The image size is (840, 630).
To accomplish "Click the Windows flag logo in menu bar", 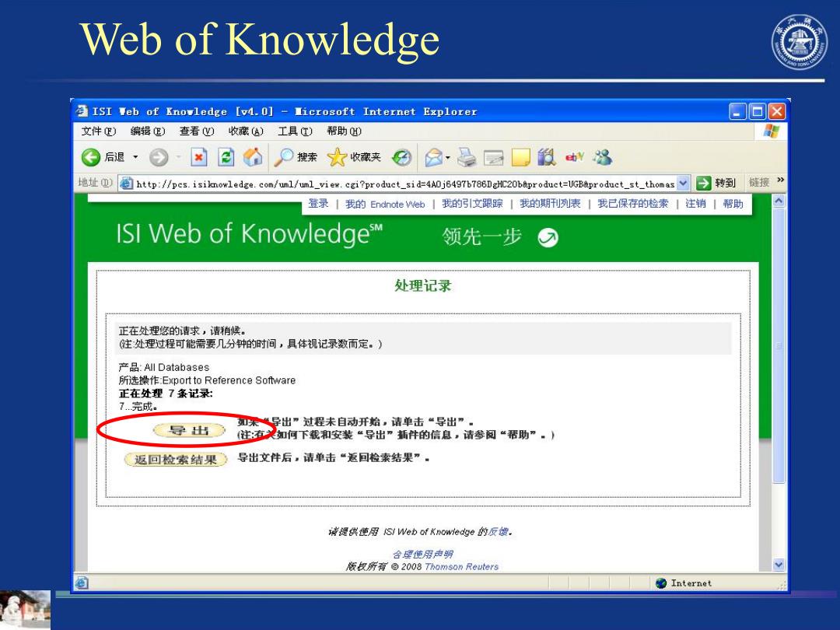I will 771,131.
